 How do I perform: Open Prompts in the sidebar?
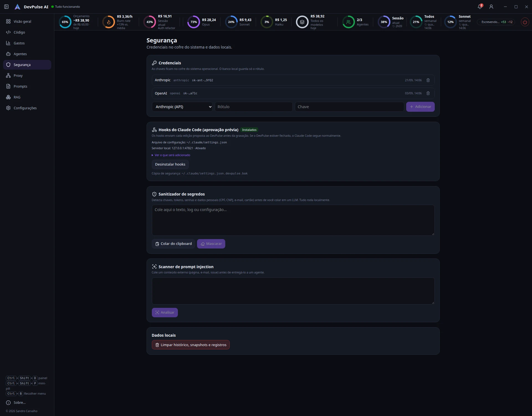27,86
